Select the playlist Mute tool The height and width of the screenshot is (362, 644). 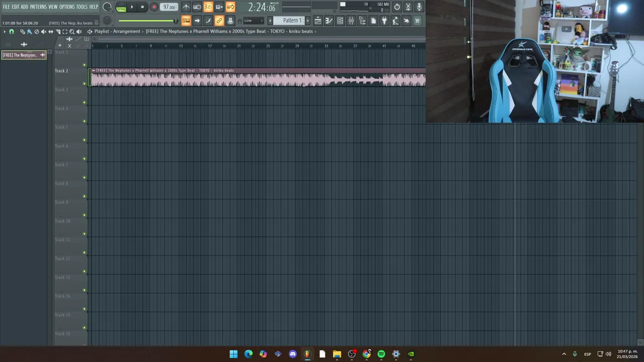[x=44, y=32]
